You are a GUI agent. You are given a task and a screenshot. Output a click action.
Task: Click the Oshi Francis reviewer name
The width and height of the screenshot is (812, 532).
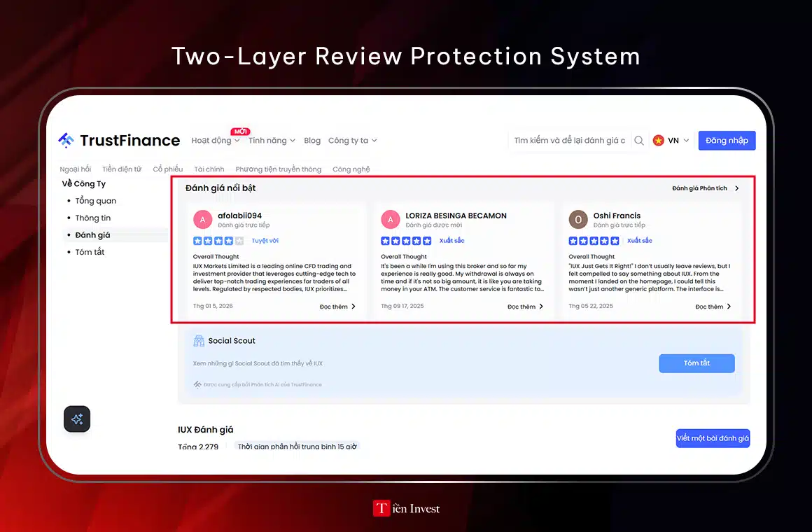click(x=617, y=216)
